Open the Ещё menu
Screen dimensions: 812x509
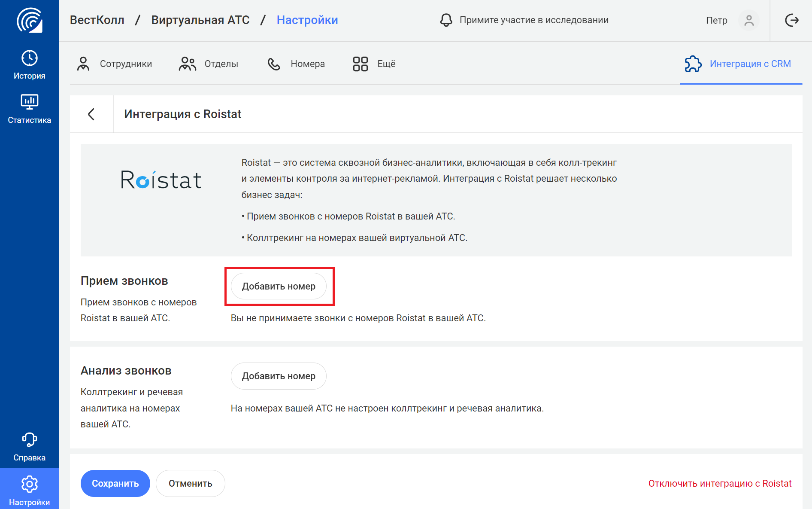click(x=374, y=64)
